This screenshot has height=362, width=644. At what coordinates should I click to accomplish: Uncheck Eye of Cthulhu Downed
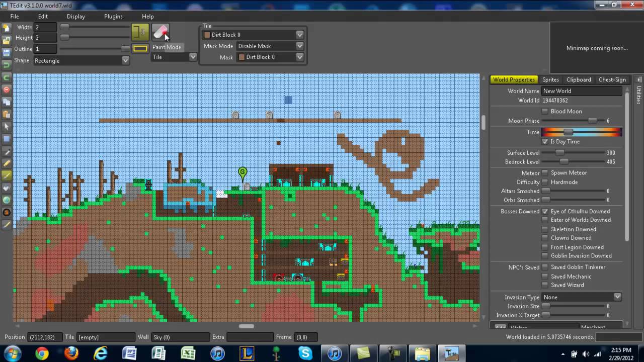[545, 212]
